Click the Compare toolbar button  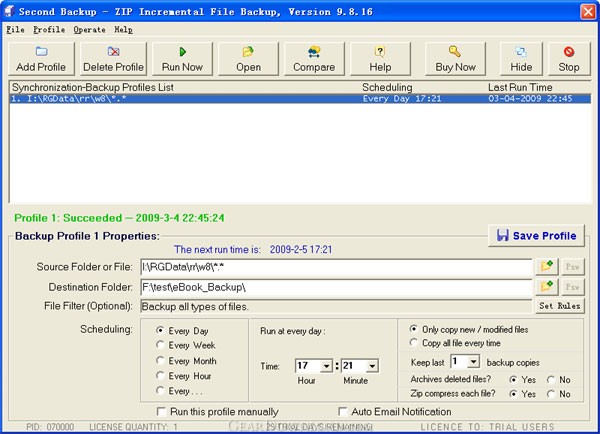coord(314,59)
